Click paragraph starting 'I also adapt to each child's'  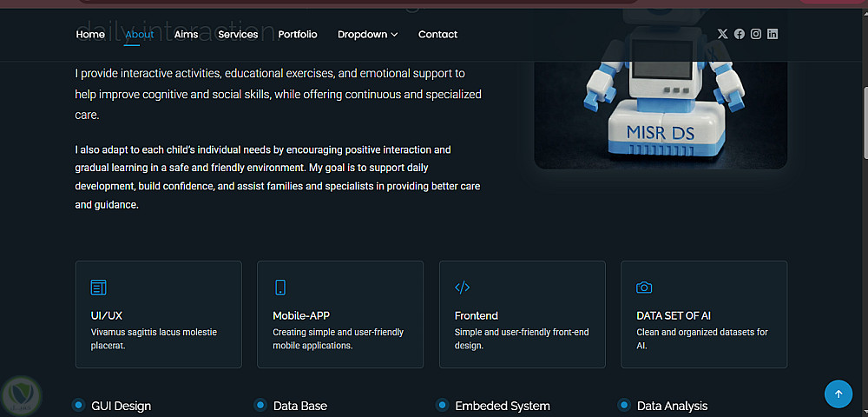(278, 177)
